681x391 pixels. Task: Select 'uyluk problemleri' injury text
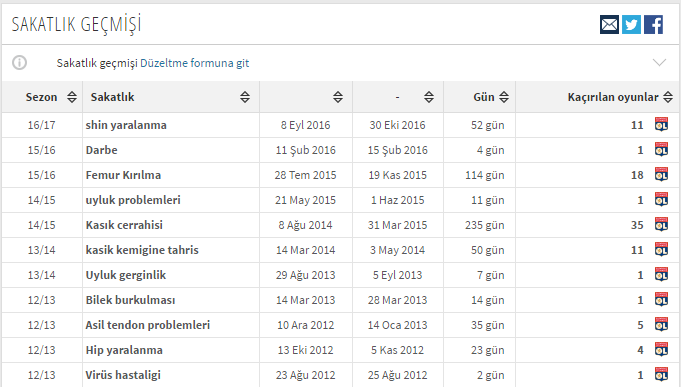(x=133, y=200)
